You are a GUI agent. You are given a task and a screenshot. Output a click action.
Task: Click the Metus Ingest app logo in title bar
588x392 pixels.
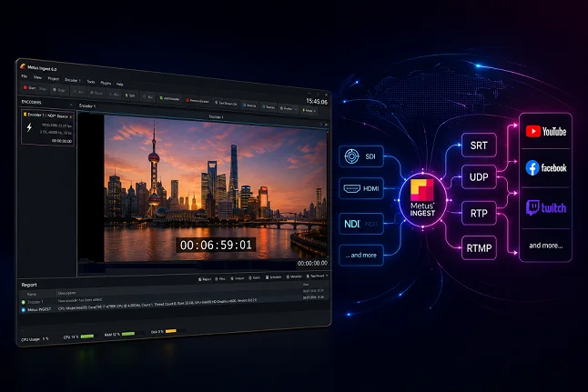(x=23, y=66)
